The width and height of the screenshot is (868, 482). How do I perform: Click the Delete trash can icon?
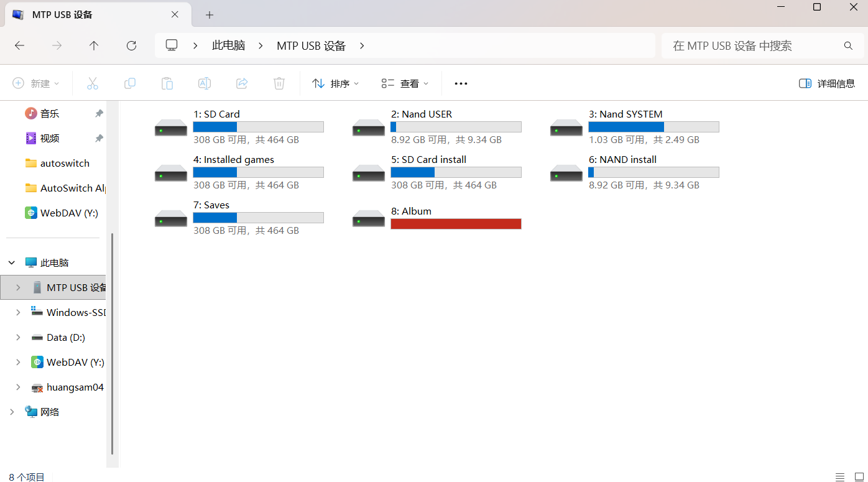(279, 83)
